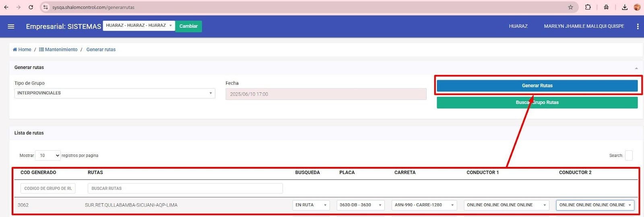644x217 pixels.
Task: Click the Fecha date input field
Action: coord(326,94)
